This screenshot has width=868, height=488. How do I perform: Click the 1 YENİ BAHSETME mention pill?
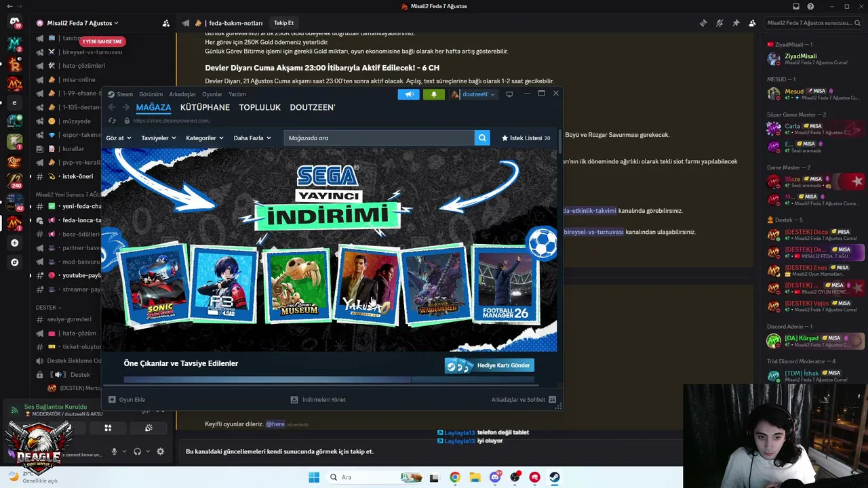tap(102, 41)
